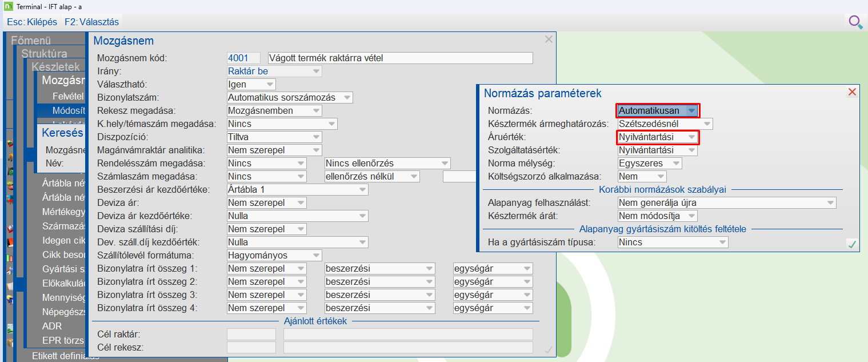Select the ADR menu item
This screenshot has height=362, width=868.
coord(52,327)
